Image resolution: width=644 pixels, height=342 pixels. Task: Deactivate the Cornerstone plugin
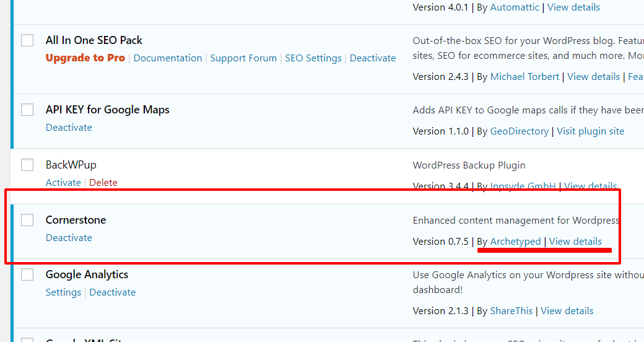click(x=69, y=237)
